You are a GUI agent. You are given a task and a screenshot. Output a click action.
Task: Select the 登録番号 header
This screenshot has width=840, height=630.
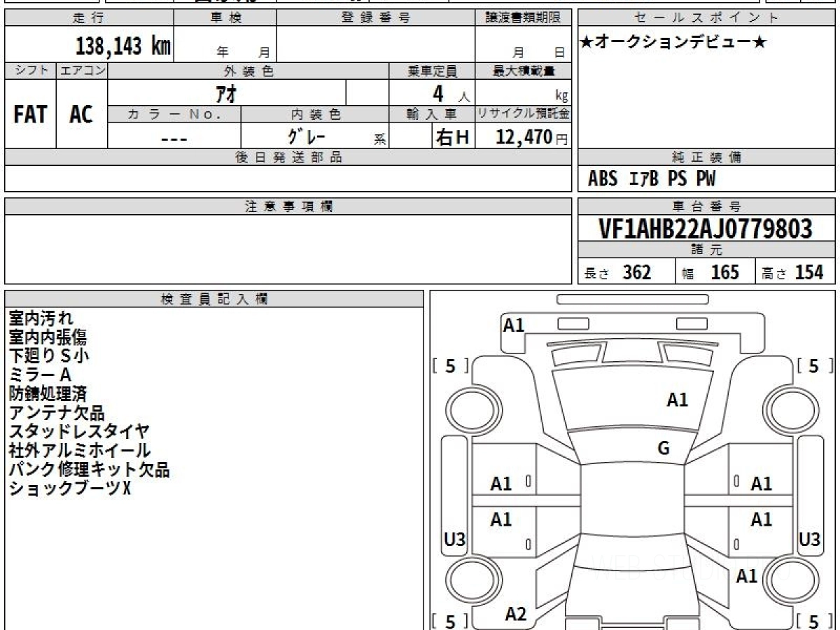(x=376, y=18)
